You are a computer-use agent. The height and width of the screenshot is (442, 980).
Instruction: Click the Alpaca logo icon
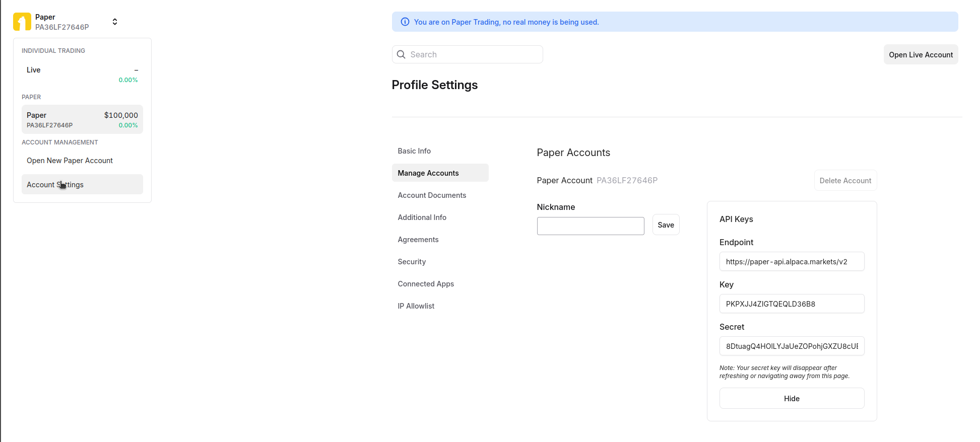point(22,22)
